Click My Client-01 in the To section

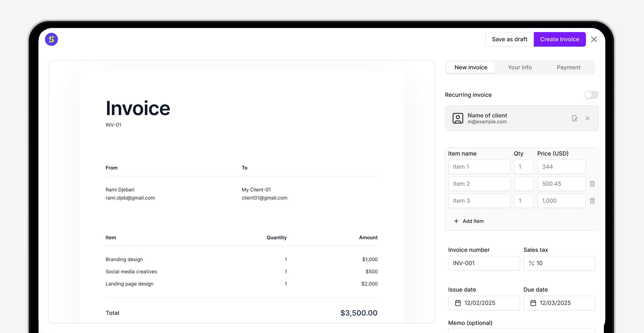(256, 190)
